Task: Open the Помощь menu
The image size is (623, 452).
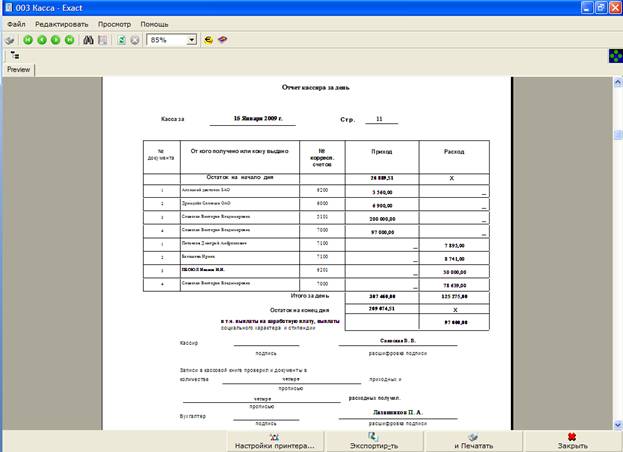Action: [154, 24]
